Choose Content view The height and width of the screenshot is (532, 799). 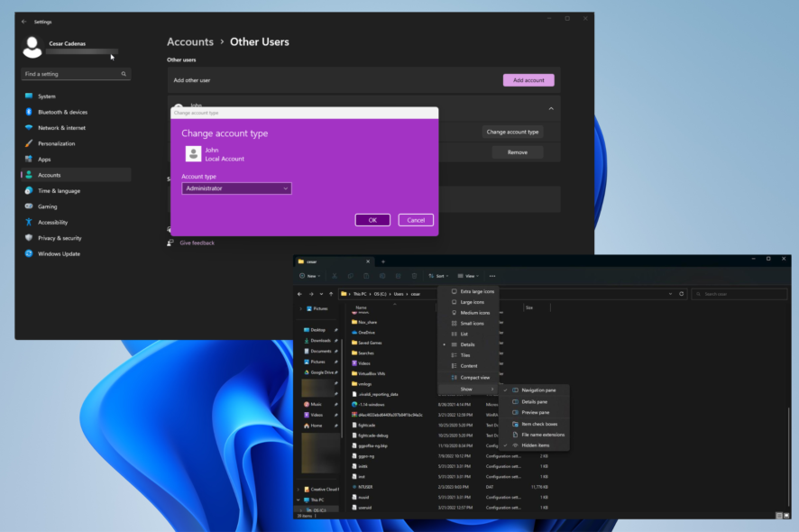(x=468, y=366)
